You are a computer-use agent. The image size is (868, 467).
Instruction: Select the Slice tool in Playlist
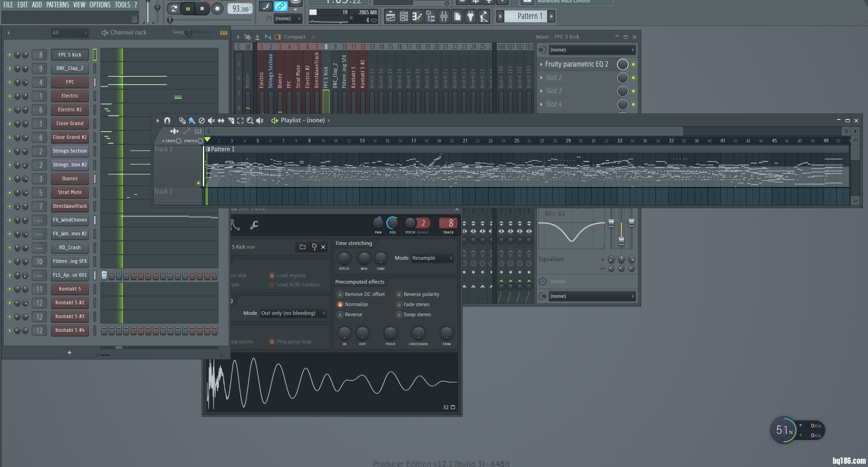point(230,120)
